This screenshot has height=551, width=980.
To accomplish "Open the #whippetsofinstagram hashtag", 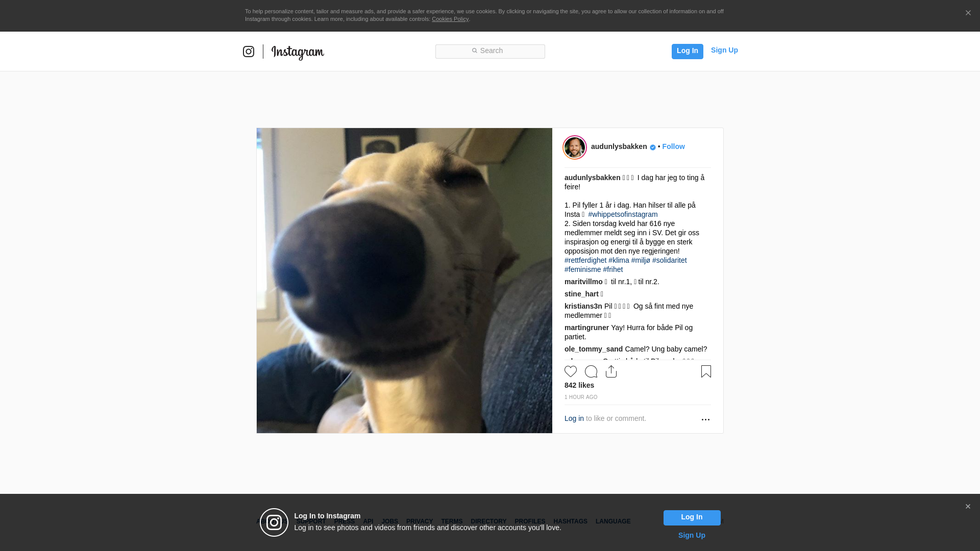I will [x=623, y=214].
